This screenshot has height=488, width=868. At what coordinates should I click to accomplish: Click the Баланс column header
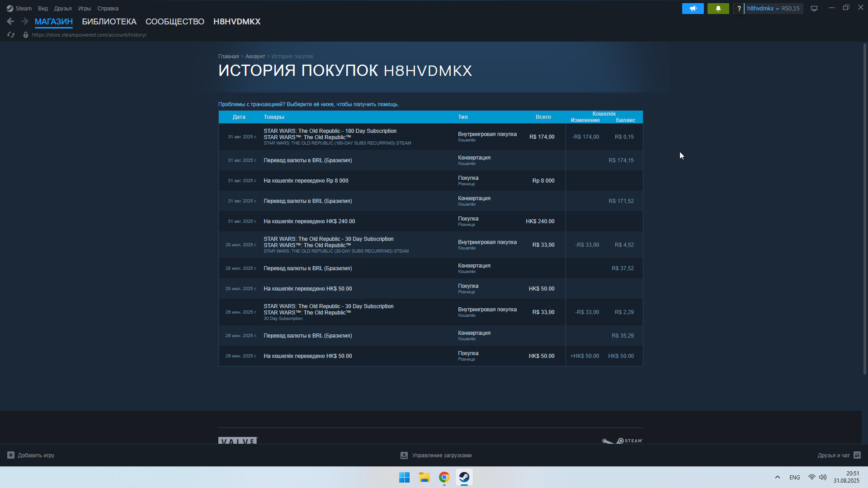(626, 120)
